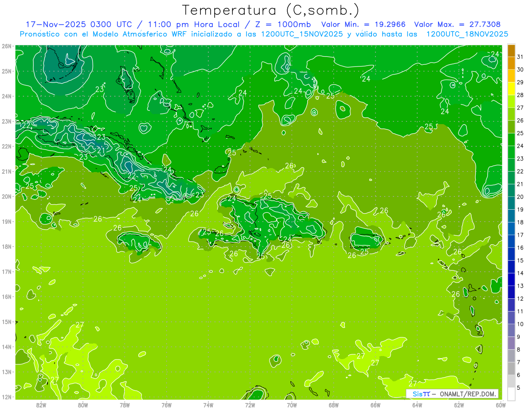The width and height of the screenshot is (532, 411).
Task: Click the color legend value 29
Action: (520, 82)
